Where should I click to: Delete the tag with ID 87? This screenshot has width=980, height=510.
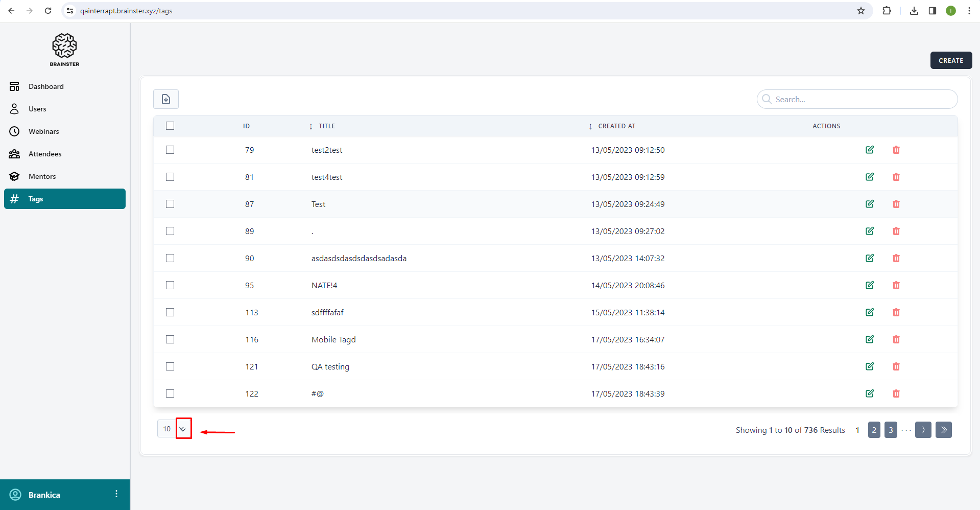click(x=896, y=204)
